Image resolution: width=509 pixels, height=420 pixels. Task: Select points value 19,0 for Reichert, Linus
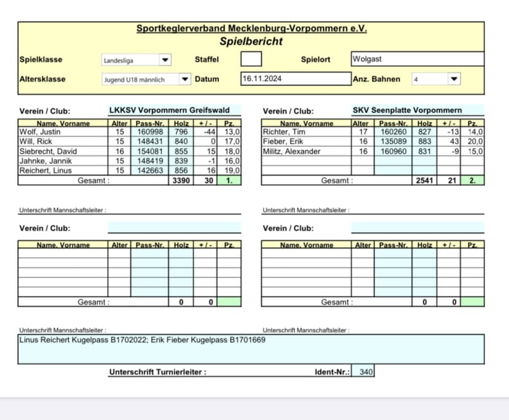(x=229, y=171)
